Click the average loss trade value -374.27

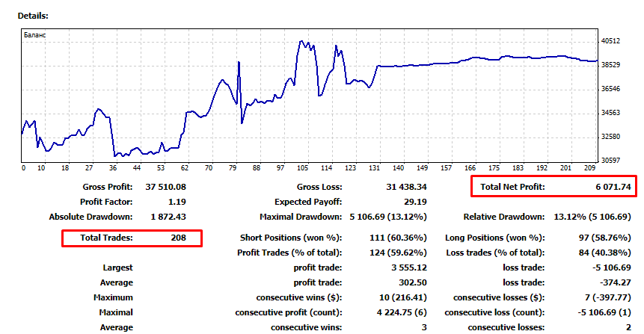(614, 282)
